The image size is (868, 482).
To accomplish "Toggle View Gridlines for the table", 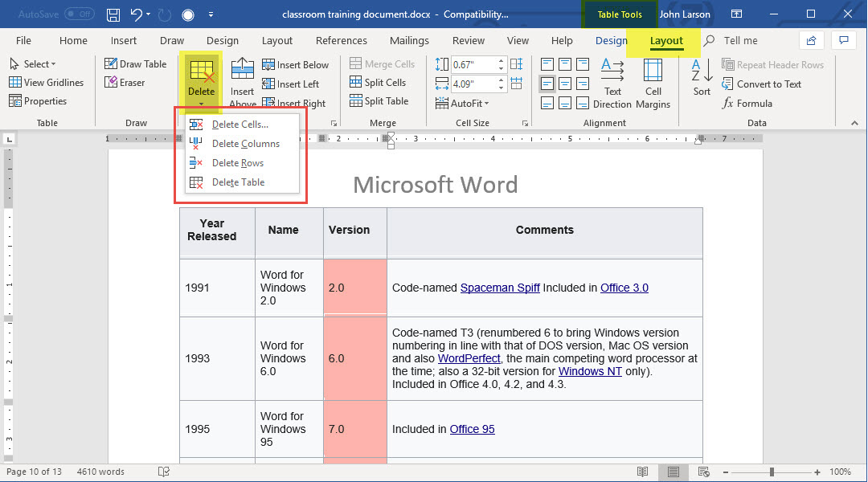I will point(47,83).
